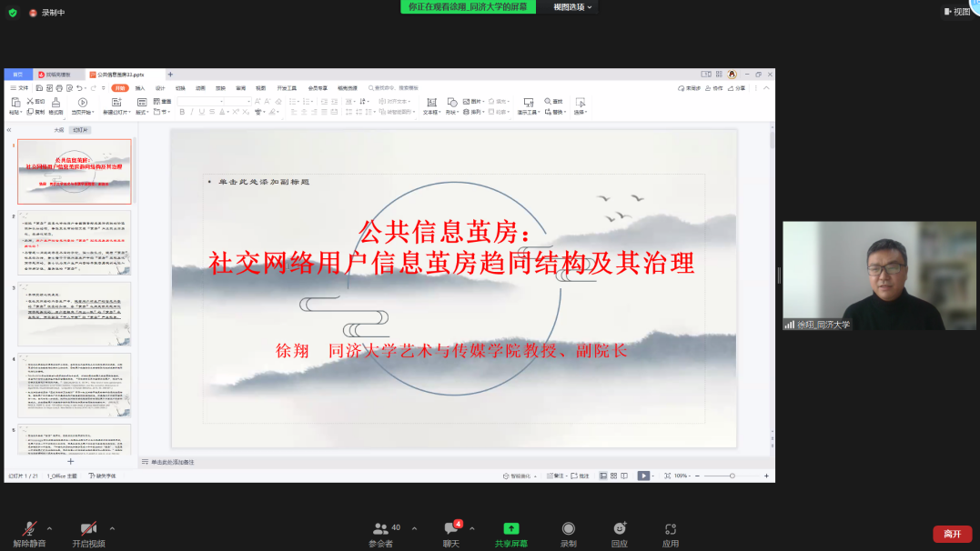
Task: Open the font size combo box
Action: click(x=238, y=101)
